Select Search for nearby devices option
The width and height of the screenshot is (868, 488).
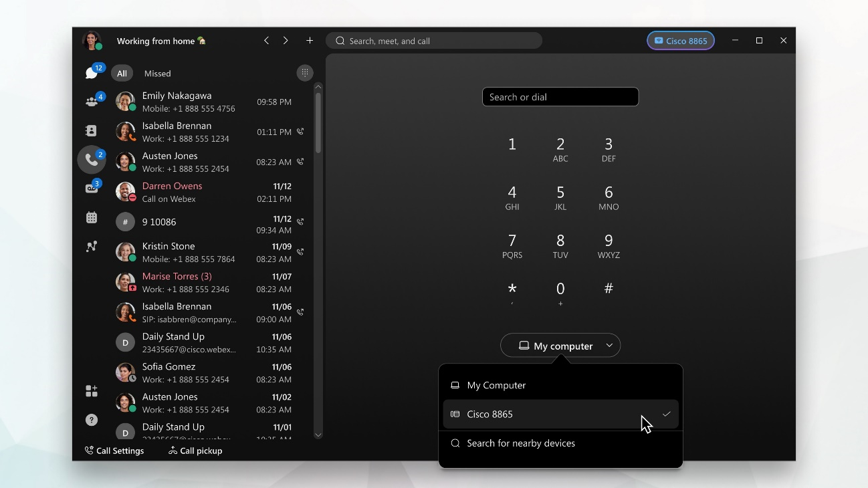(560, 443)
